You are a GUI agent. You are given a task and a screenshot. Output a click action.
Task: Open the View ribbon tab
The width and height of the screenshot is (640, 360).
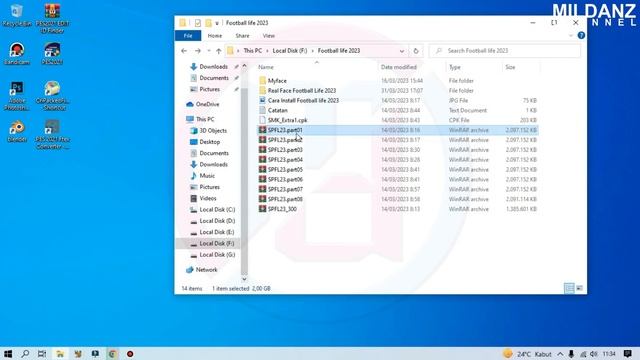pyautogui.click(x=269, y=36)
